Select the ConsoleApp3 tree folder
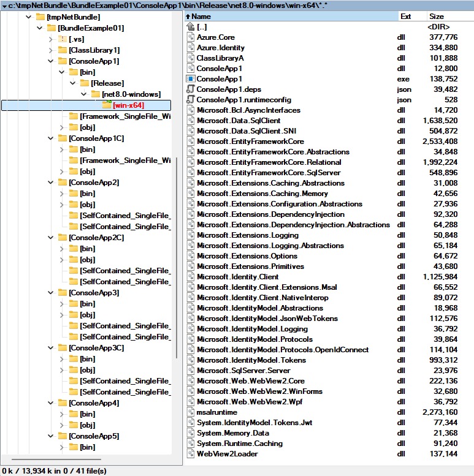 (94, 293)
